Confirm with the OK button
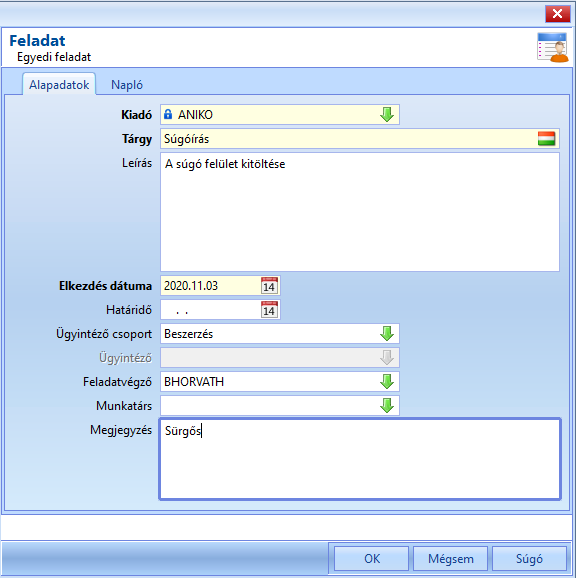 371,558
